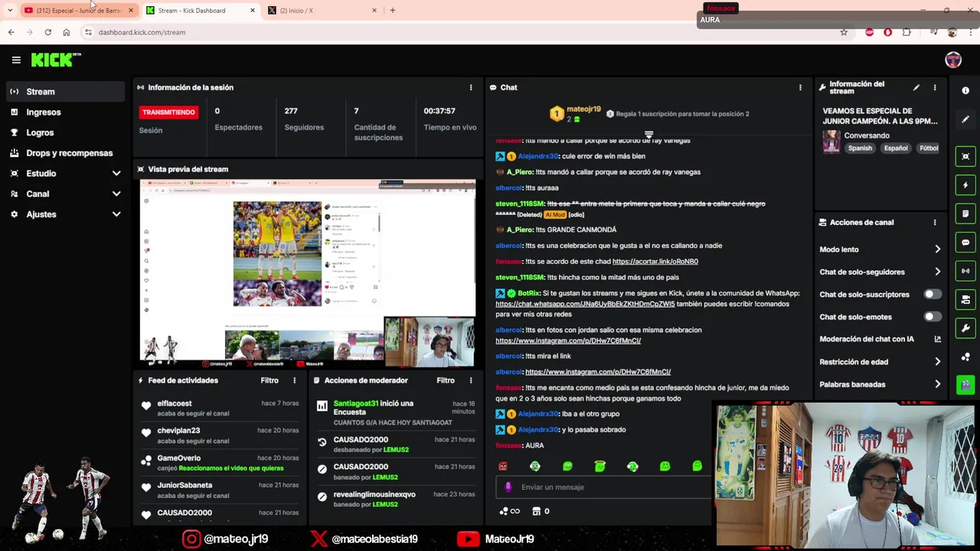Open Moderación del chat con IA external link

click(937, 339)
